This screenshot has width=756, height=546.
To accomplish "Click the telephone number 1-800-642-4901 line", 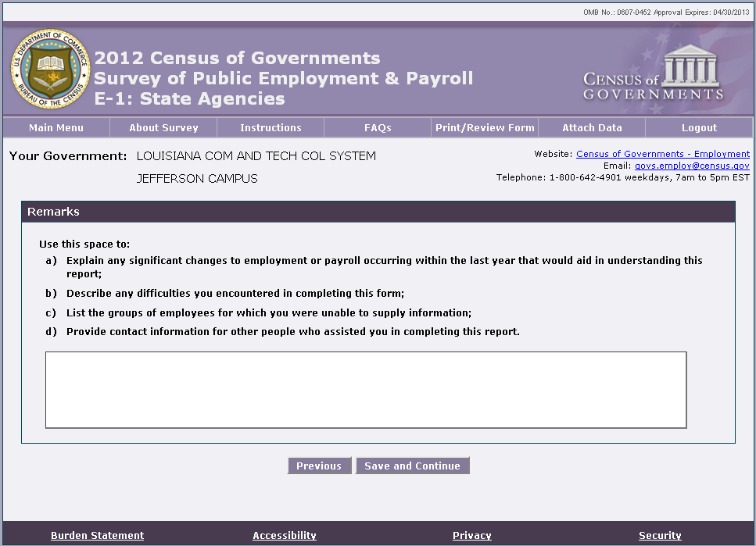I will click(x=623, y=177).
